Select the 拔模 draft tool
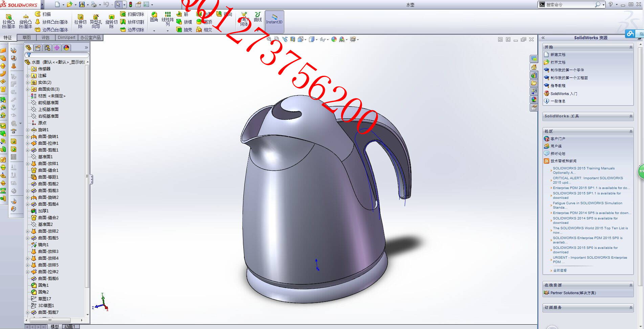The image size is (644, 329). coord(184,22)
